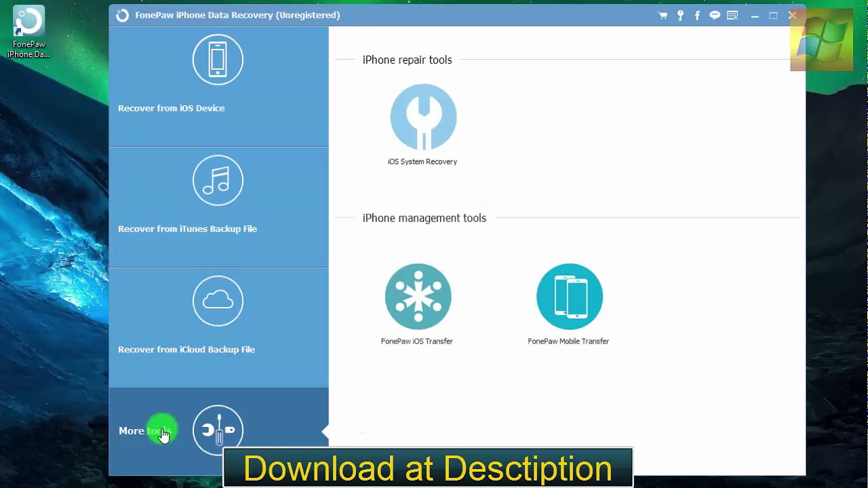
Task: Click the key register icon
Action: (x=680, y=15)
